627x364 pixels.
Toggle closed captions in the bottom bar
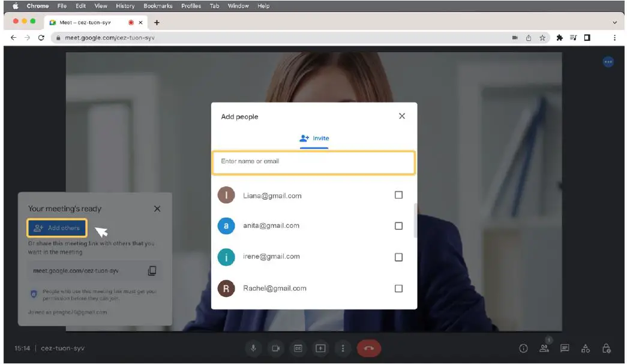point(298,348)
